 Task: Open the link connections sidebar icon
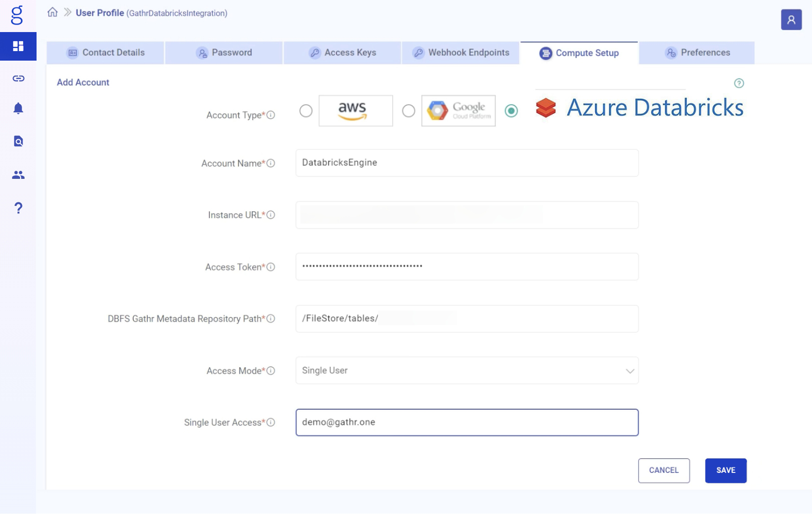(19, 78)
